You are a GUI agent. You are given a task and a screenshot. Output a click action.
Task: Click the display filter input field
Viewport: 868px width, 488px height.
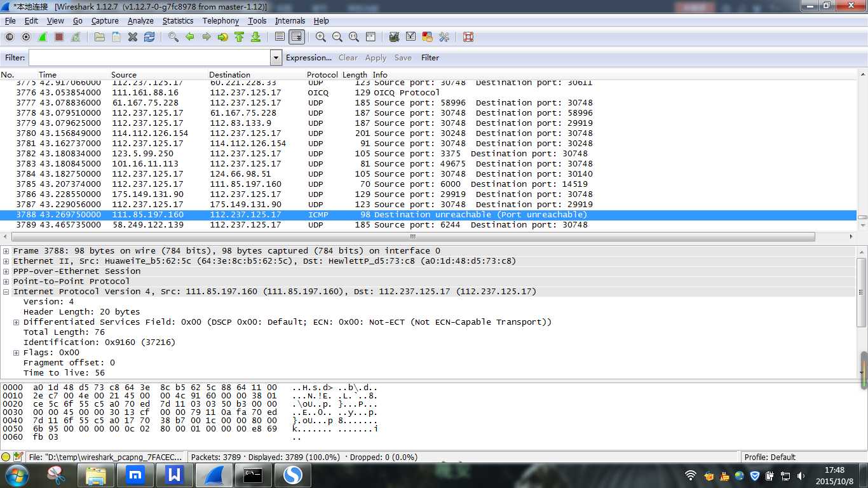pos(149,58)
